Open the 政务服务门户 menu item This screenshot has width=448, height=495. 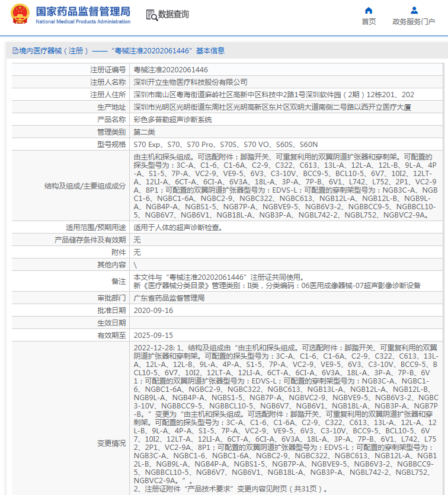(414, 22)
